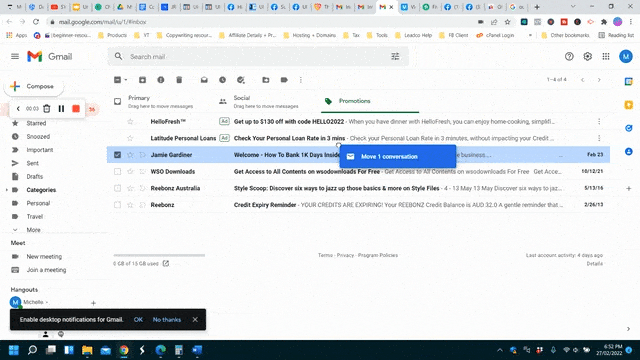This screenshot has height=360, width=640.
Task: Open the Gmail main menu hamburger
Action: coord(15,56)
